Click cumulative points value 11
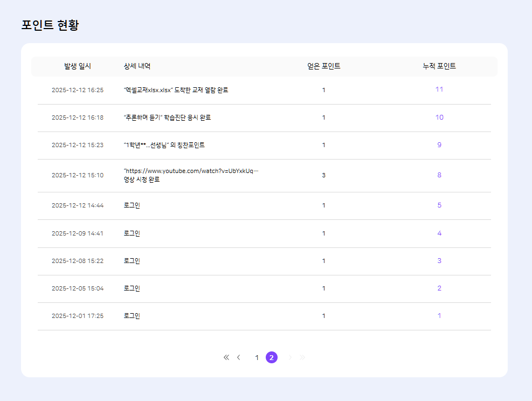 [x=439, y=89]
